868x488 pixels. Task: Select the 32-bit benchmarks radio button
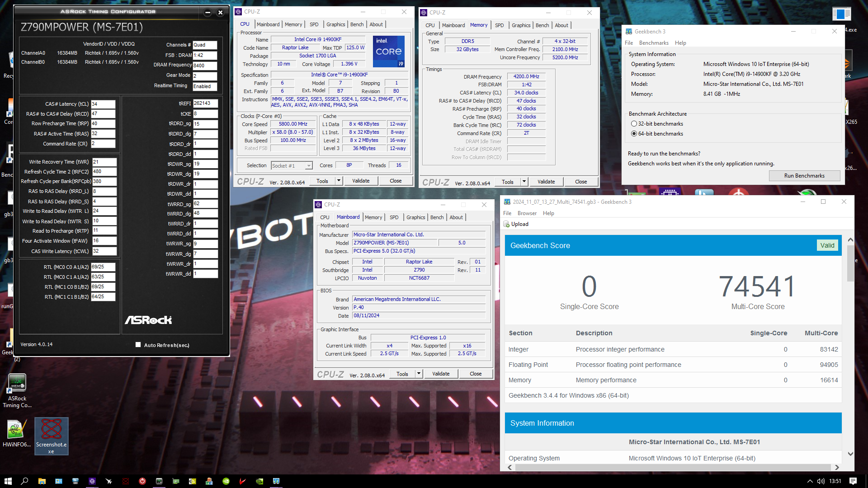tap(634, 124)
